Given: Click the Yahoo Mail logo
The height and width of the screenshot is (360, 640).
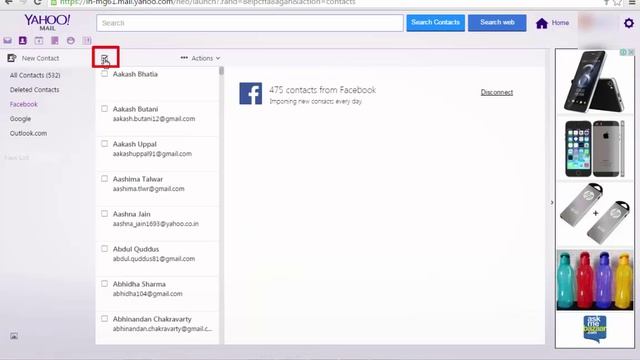Looking at the screenshot, I should click(x=47, y=22).
